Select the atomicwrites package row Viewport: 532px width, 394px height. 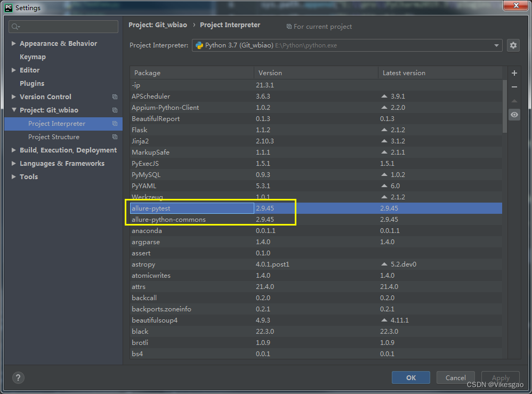pyautogui.click(x=316, y=276)
